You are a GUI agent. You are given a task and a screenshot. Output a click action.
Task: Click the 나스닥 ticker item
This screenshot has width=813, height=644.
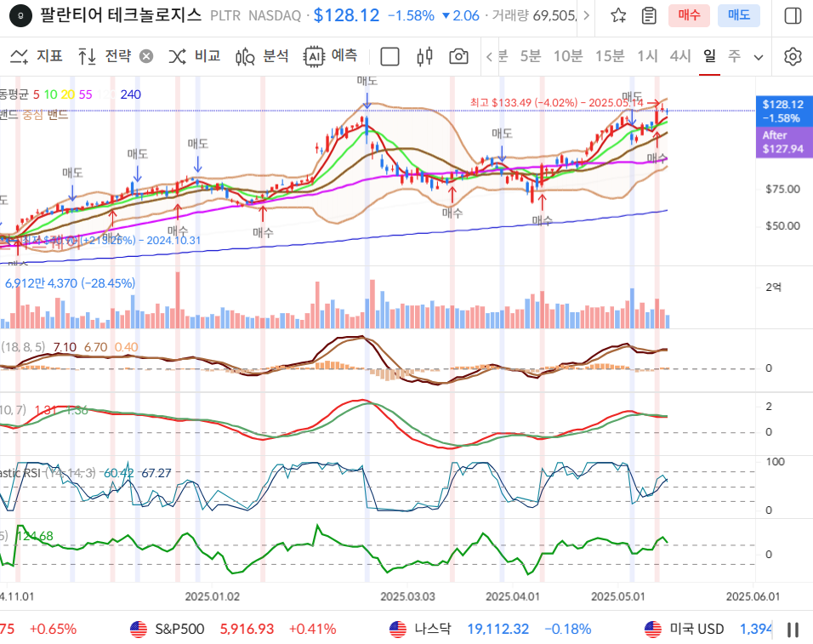click(491, 629)
